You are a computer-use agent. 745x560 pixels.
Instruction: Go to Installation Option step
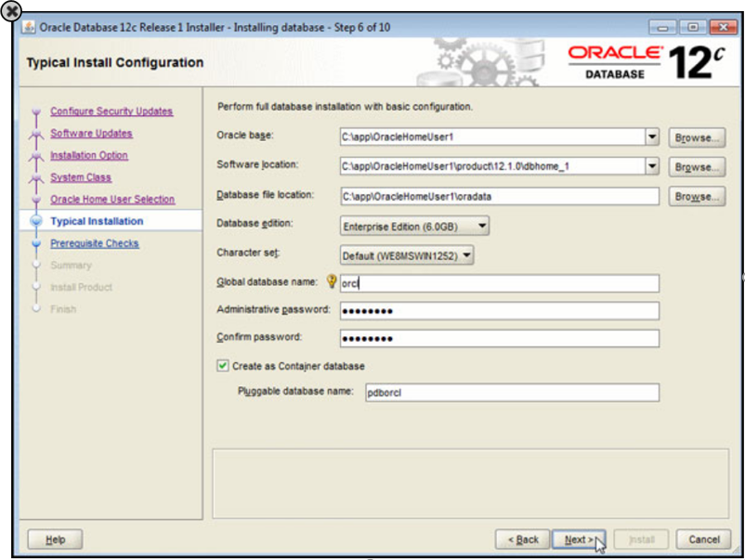click(x=89, y=155)
